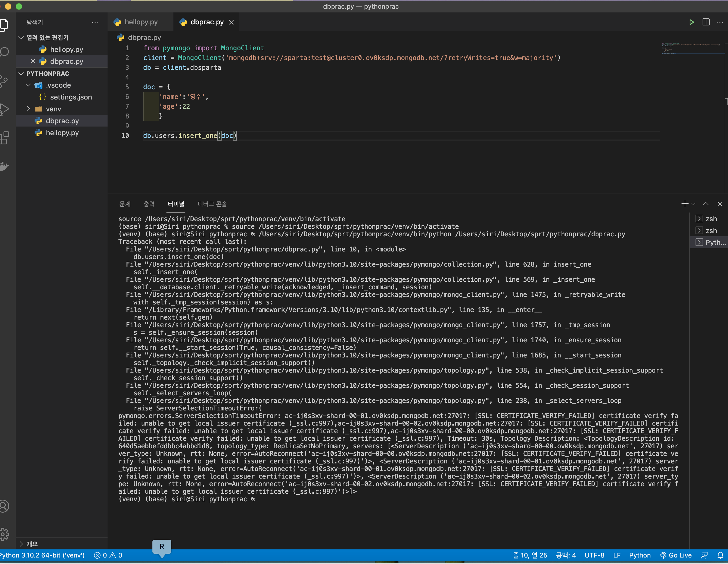Open the feedback icon in status bar
The width and height of the screenshot is (728, 564).
[704, 556]
